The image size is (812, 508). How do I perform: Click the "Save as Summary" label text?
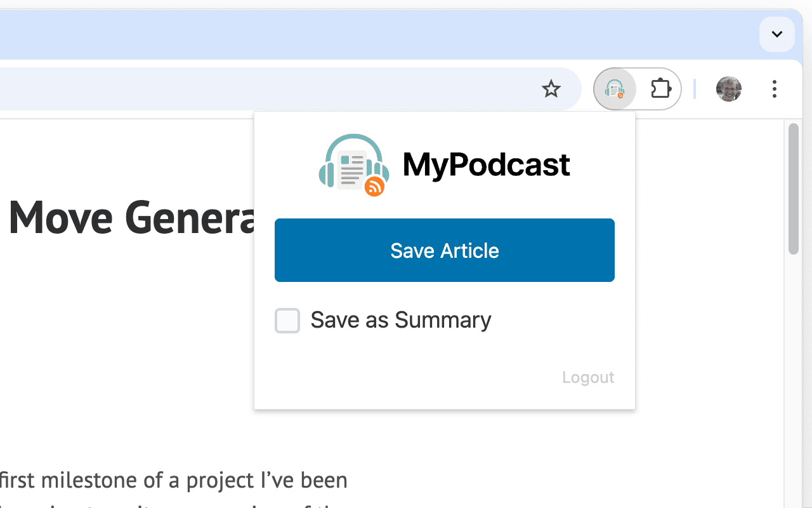pyautogui.click(x=400, y=320)
